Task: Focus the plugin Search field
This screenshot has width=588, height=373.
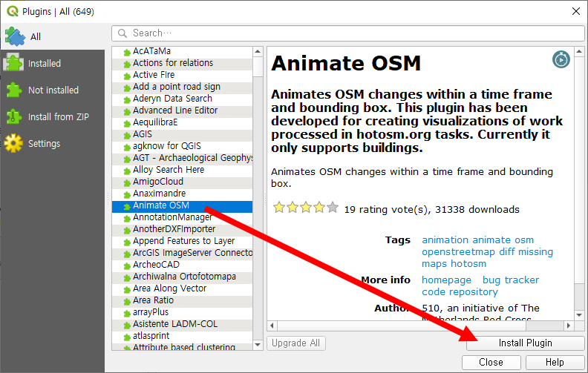Action: point(348,33)
